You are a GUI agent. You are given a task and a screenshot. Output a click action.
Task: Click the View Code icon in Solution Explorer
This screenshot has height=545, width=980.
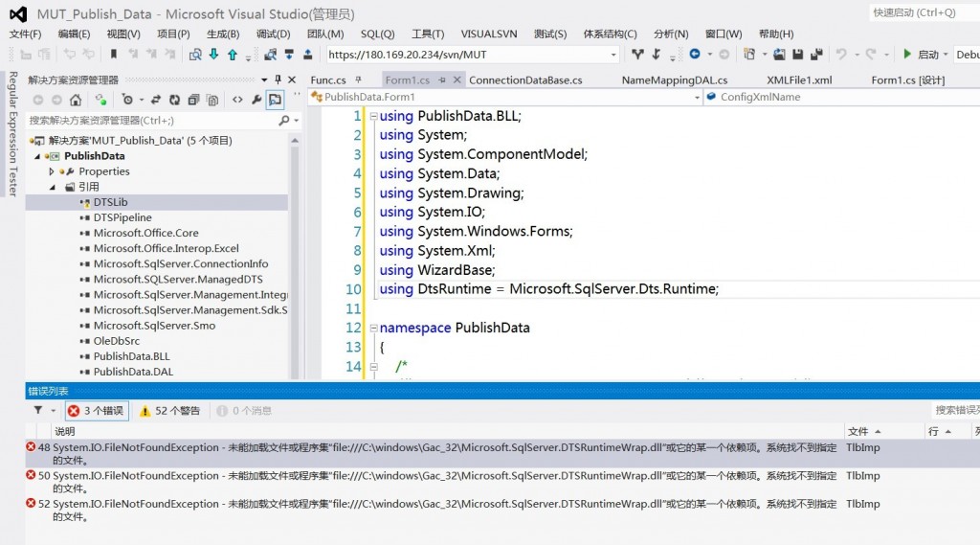[x=237, y=100]
